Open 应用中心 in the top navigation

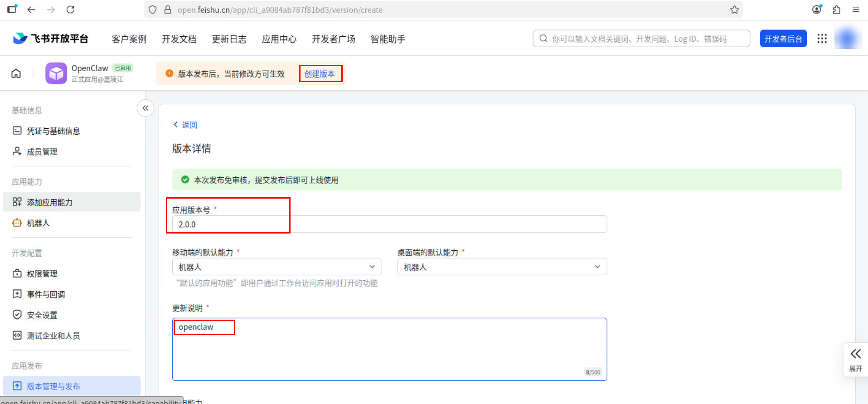click(x=279, y=39)
